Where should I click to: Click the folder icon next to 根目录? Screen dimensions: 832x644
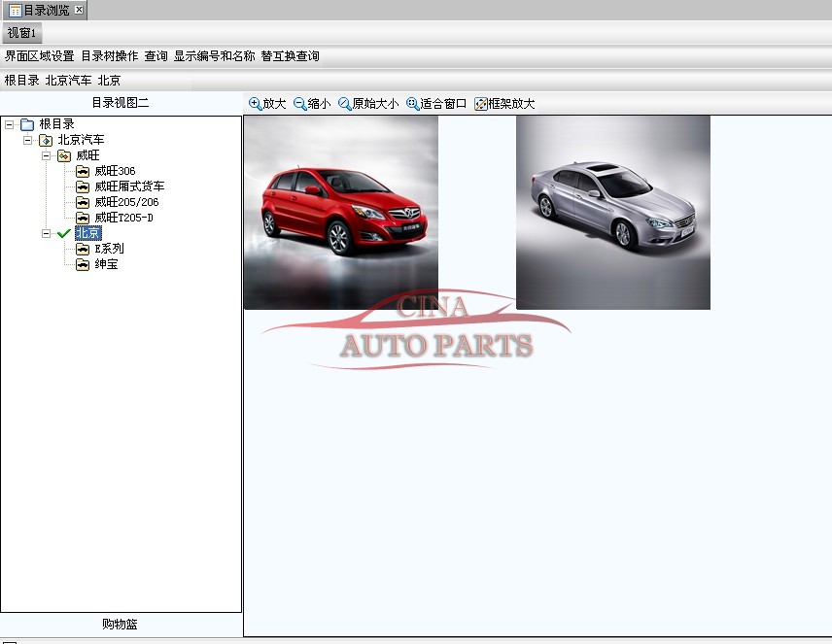click(27, 124)
